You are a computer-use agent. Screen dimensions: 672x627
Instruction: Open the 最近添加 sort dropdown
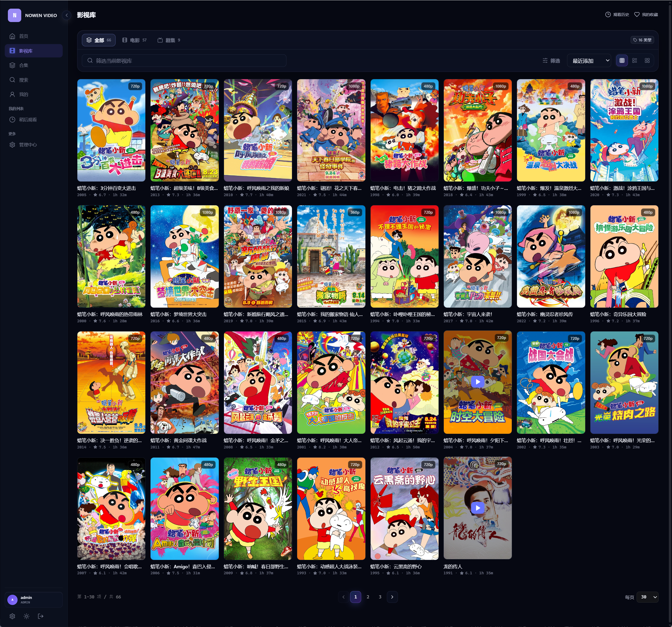tap(589, 61)
